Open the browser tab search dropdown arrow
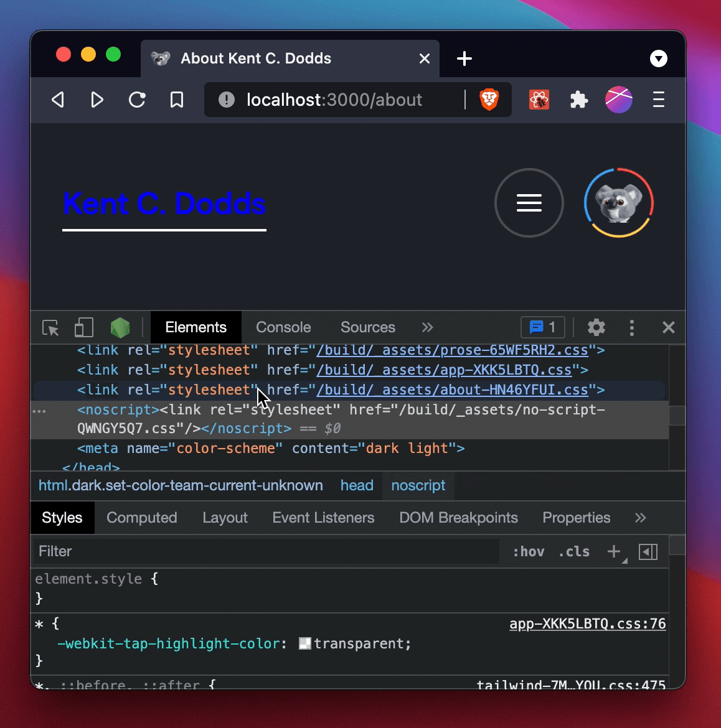 (658, 58)
